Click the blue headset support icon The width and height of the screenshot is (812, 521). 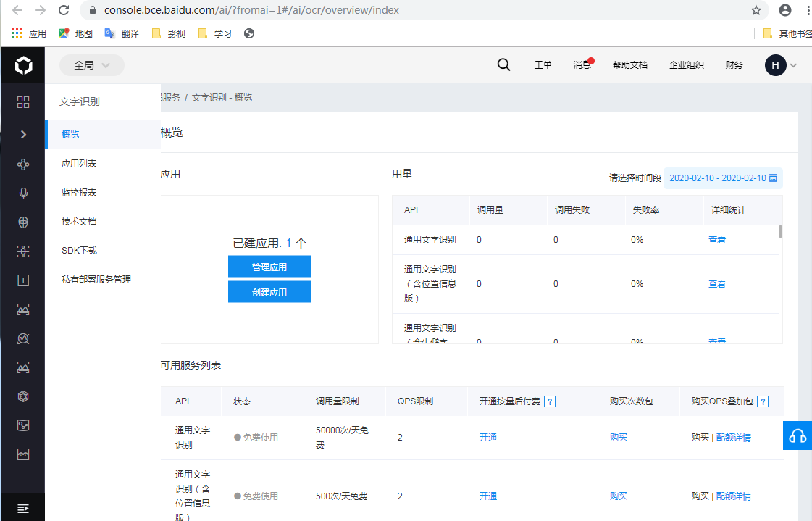click(x=798, y=435)
